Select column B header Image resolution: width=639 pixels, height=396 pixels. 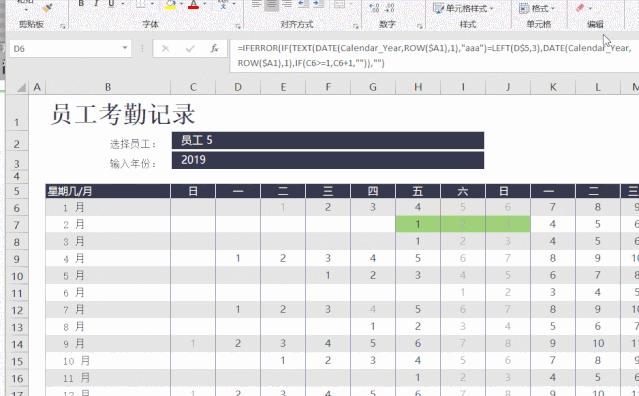coord(108,87)
